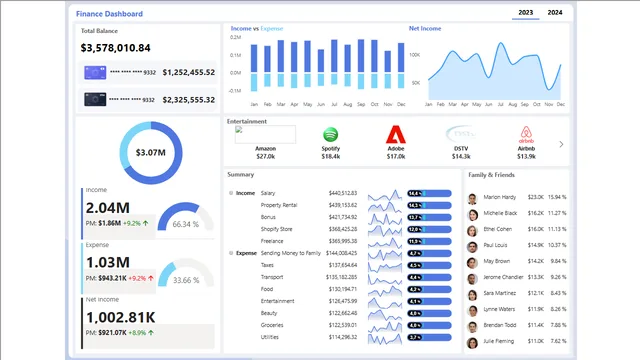
Task: Click the Entertainment row in Summary
Action: point(278,301)
